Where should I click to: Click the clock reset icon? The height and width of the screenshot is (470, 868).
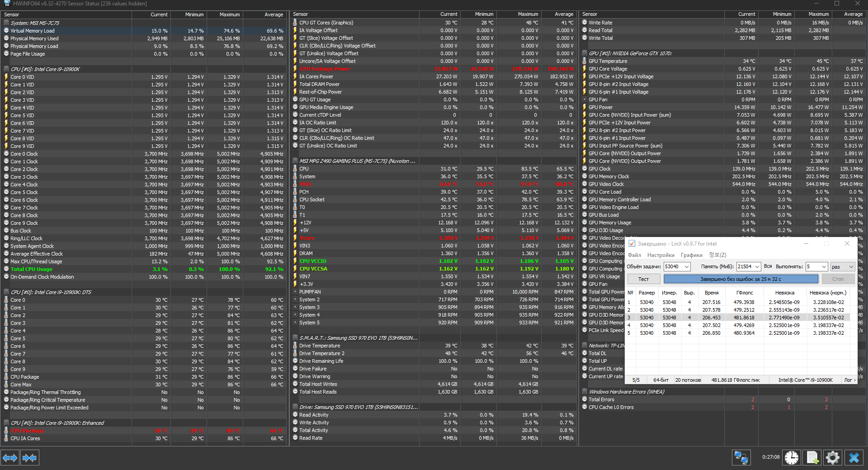tap(792, 458)
